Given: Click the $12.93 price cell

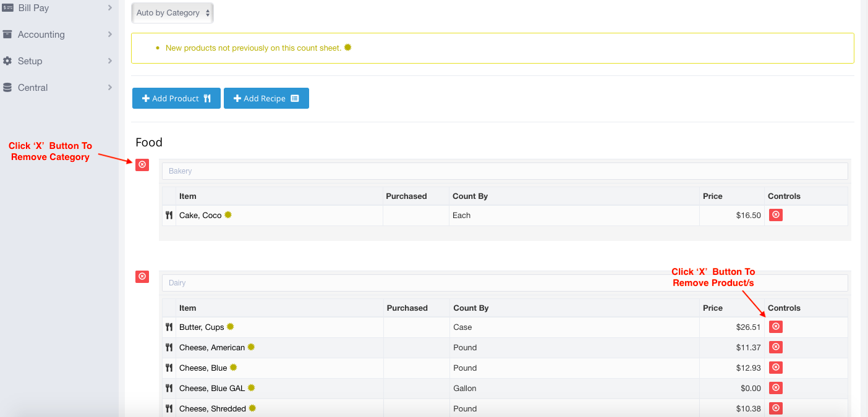Looking at the screenshot, I should (x=732, y=368).
